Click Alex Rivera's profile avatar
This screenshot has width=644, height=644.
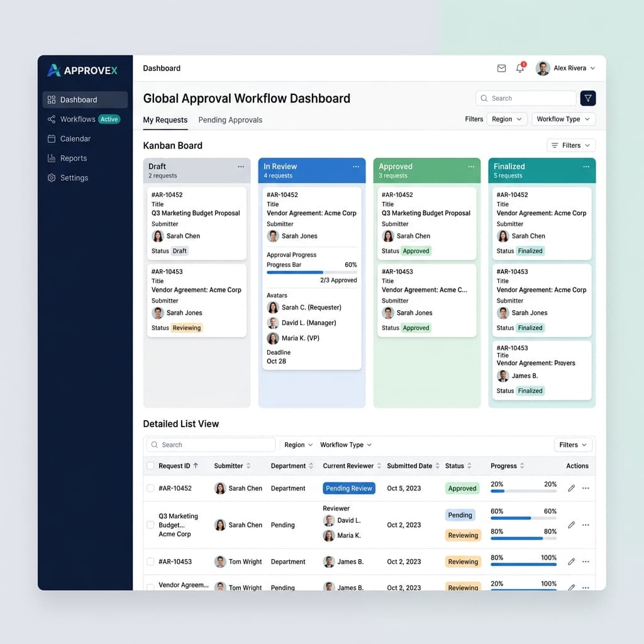[543, 68]
